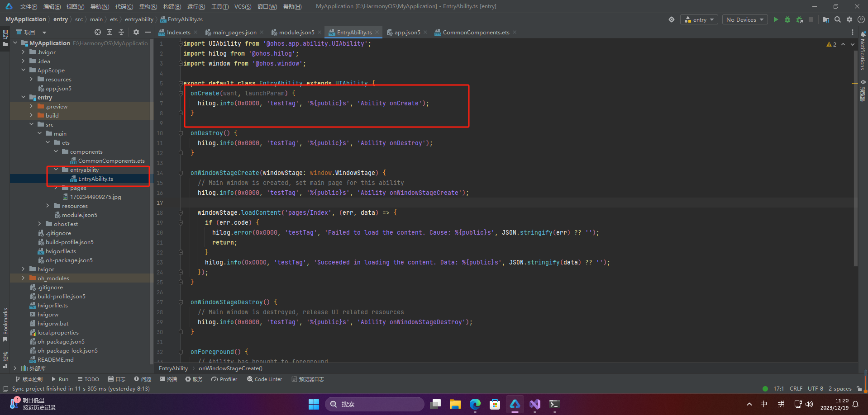Expand the oh_modules folder
The height and width of the screenshot is (415, 868).
coord(24,278)
